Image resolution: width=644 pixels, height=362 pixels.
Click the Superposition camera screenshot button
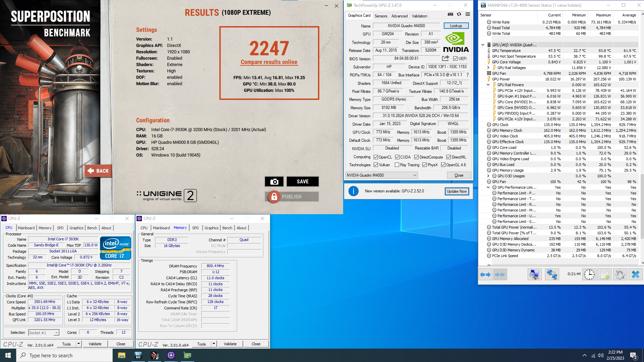(x=274, y=181)
